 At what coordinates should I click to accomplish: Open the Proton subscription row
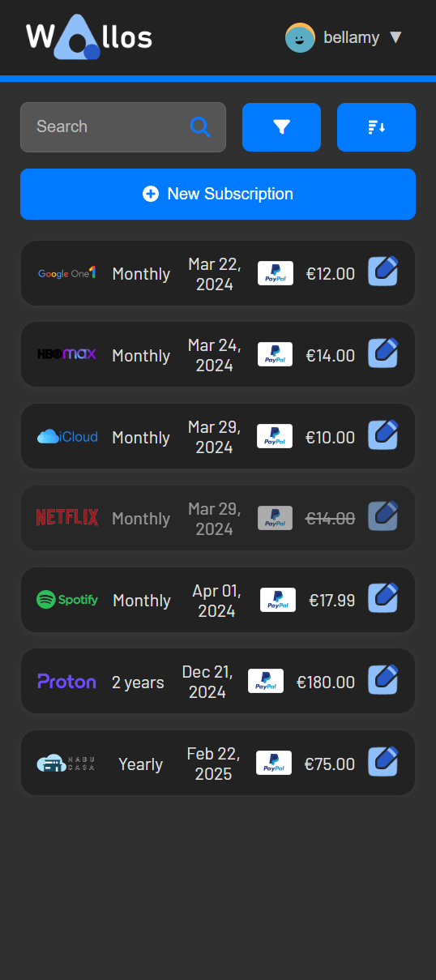[x=218, y=681]
